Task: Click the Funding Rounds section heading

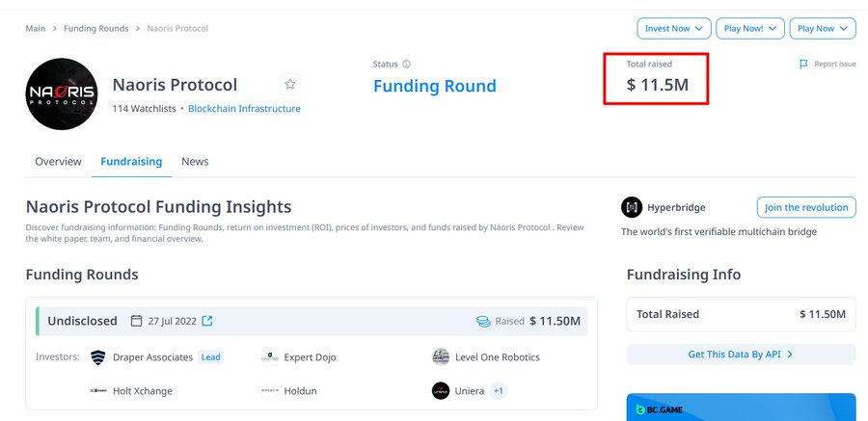Action: click(x=82, y=275)
